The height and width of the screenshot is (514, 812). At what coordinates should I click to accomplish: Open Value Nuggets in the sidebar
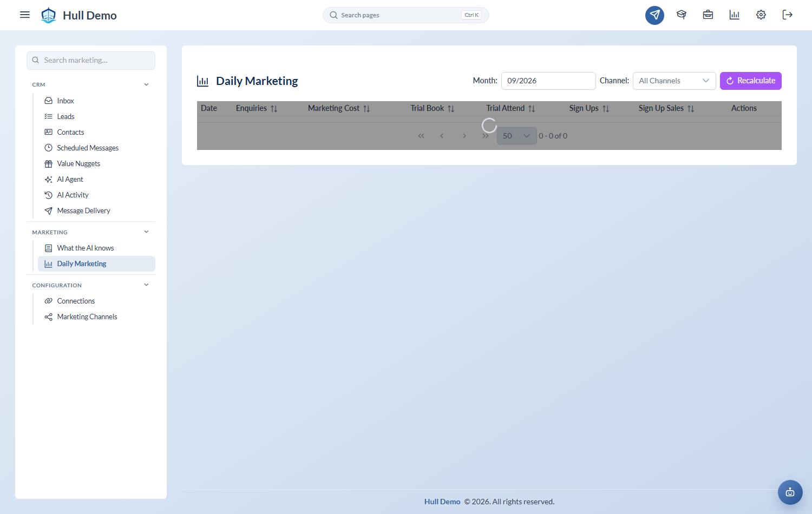coord(96,163)
